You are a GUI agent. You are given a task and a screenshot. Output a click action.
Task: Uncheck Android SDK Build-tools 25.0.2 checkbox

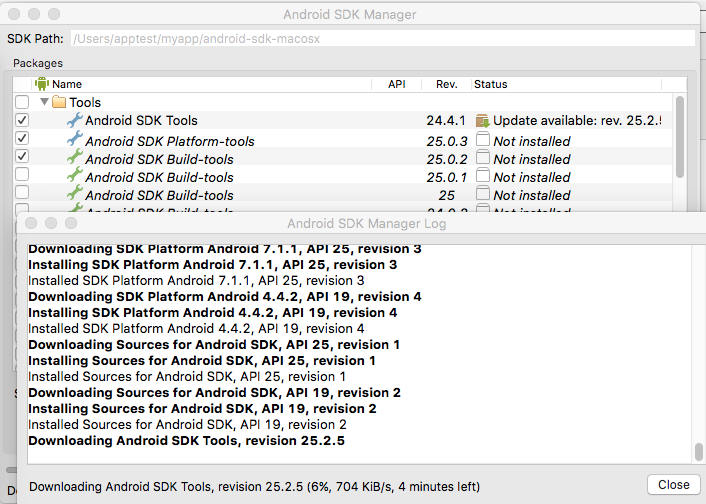pyautogui.click(x=22, y=156)
